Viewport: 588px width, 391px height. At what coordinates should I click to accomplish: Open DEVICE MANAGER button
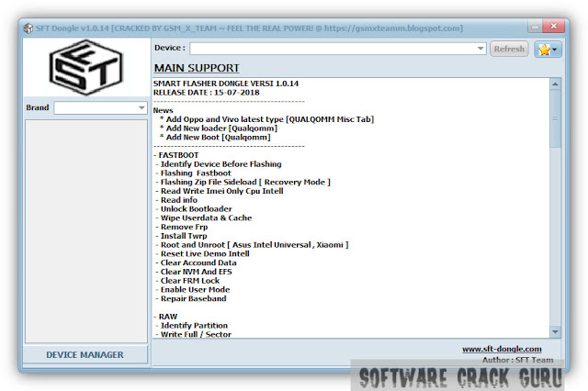(x=85, y=354)
